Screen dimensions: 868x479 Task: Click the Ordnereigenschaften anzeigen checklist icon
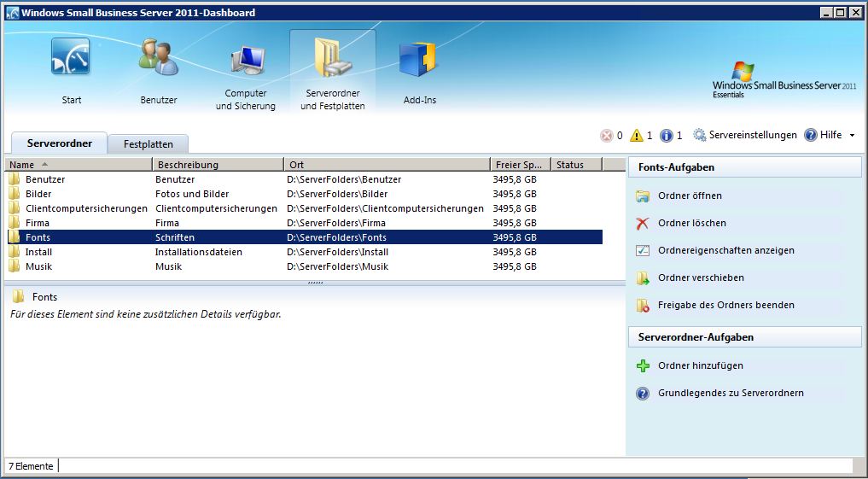click(643, 250)
